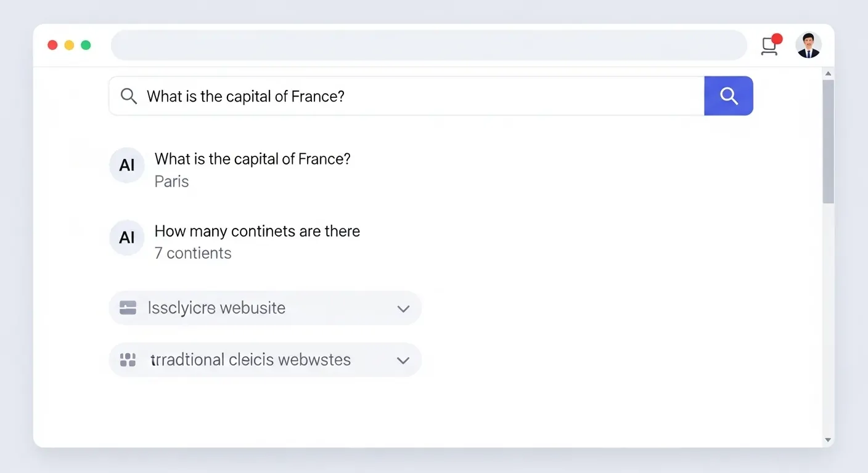
Task: Open notifications icon with red badge
Action: coord(770,46)
